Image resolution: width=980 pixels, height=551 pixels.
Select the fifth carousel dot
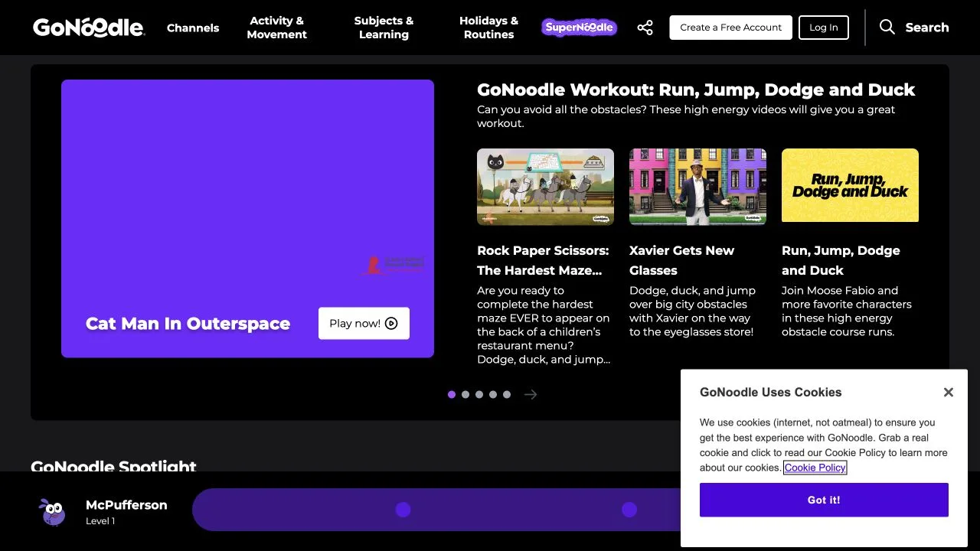coord(507,395)
